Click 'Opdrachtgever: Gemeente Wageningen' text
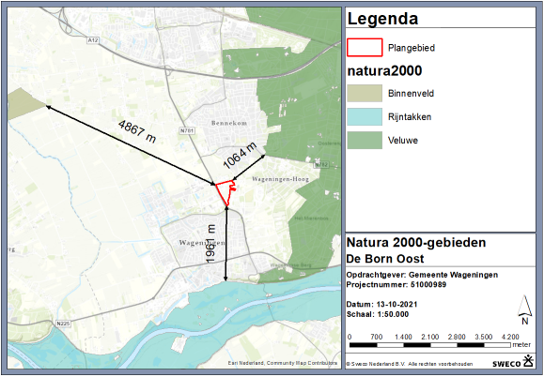 pos(422,275)
